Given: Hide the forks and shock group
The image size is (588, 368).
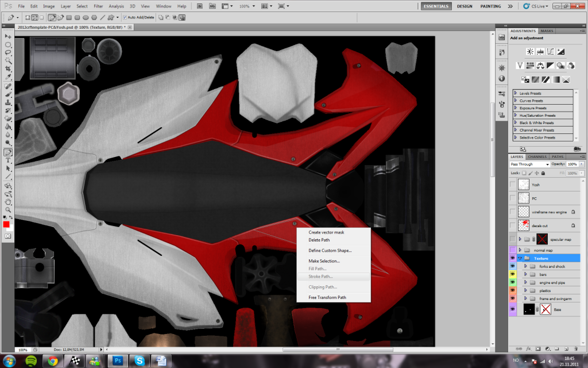Looking at the screenshot, I should click(513, 266).
